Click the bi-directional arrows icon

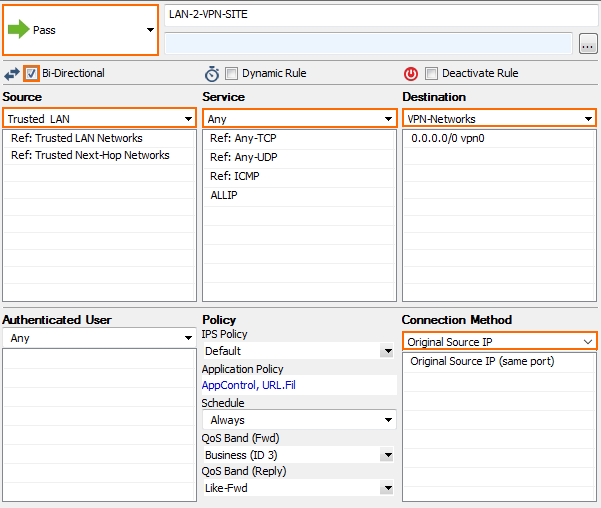pos(12,74)
